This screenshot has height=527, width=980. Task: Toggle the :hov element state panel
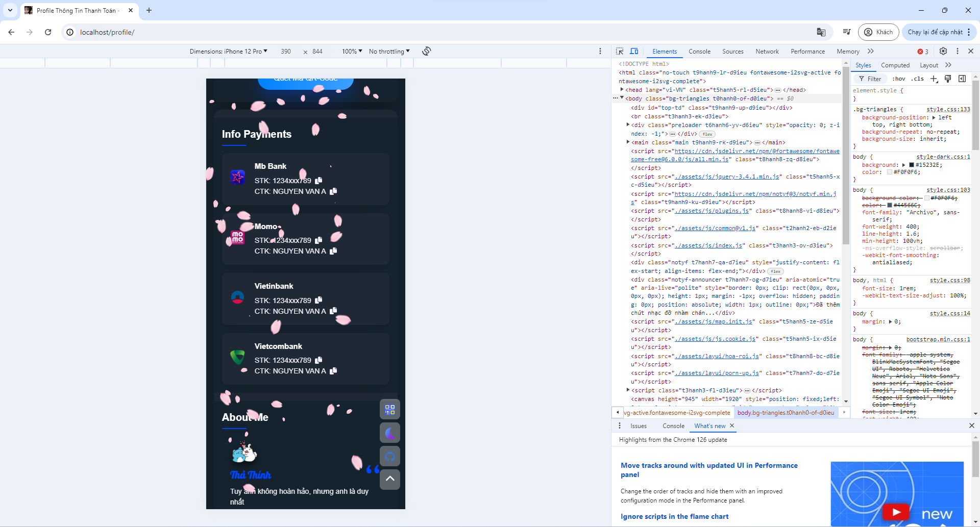[898, 79]
